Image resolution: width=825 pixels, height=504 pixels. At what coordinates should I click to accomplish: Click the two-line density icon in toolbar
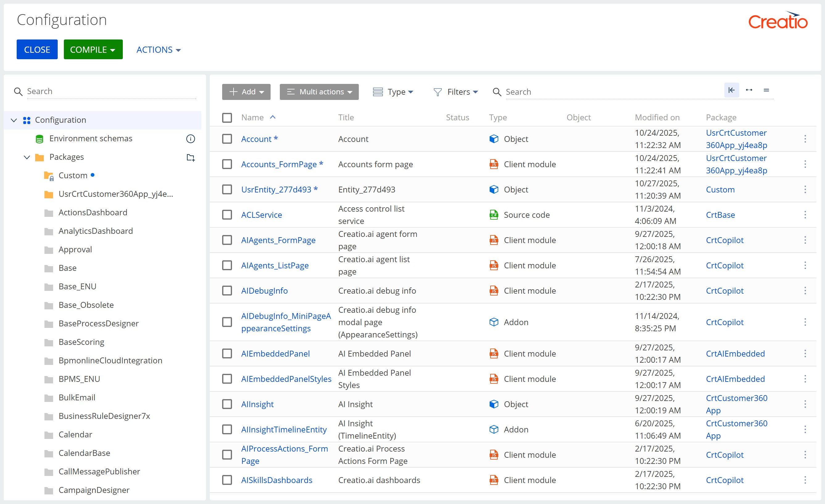pyautogui.click(x=766, y=90)
